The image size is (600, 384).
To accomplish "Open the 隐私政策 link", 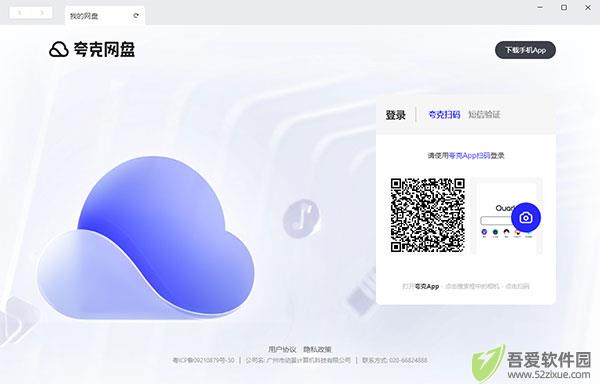I will tap(317, 349).
